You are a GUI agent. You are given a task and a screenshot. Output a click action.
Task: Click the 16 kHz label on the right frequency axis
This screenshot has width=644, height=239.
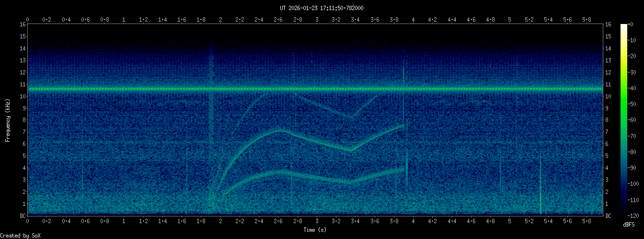pos(608,24)
